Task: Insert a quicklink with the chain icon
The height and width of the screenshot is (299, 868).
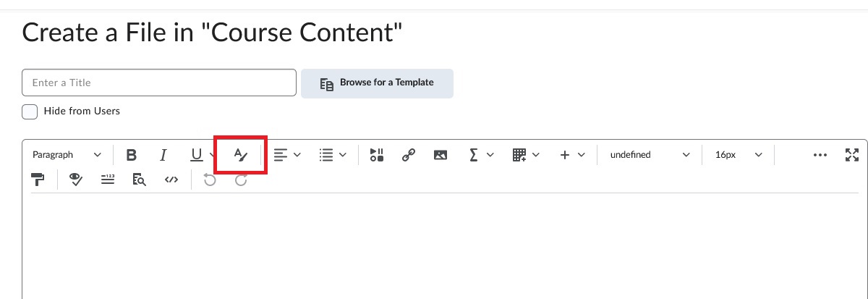Action: [409, 154]
